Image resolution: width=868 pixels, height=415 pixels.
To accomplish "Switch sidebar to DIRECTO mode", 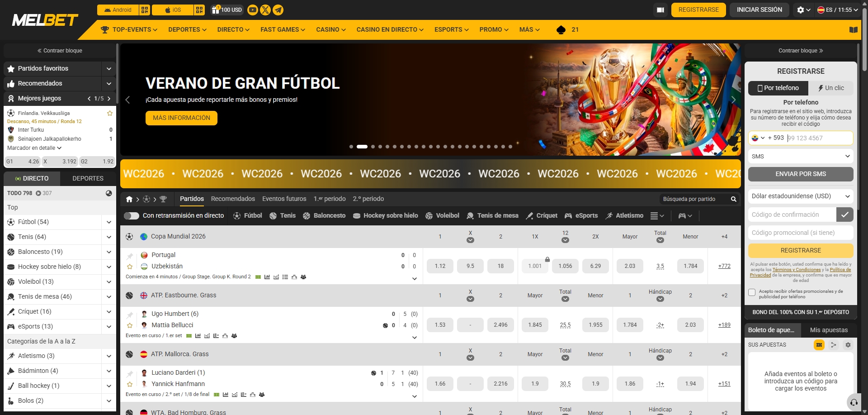I will pyautogui.click(x=32, y=179).
